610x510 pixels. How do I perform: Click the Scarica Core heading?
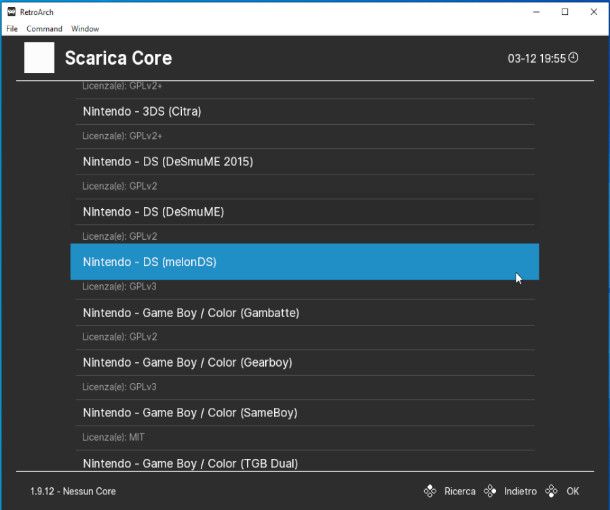point(118,58)
